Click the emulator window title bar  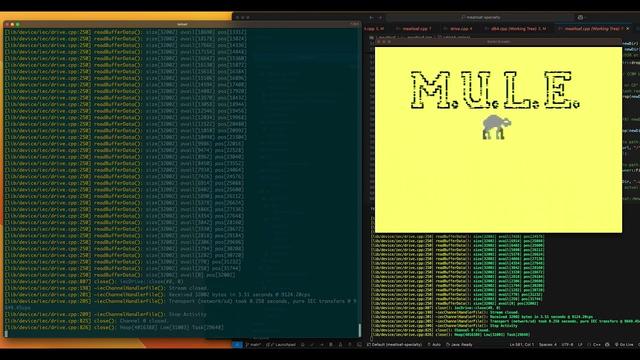498,42
